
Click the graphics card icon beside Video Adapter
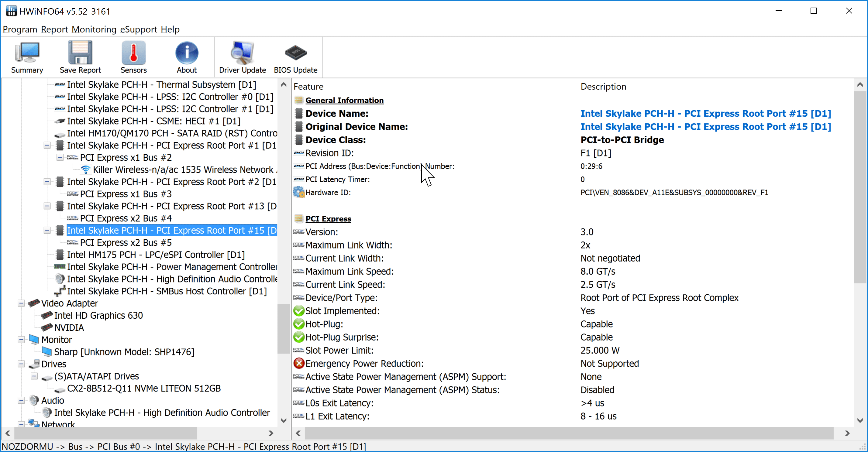(34, 303)
